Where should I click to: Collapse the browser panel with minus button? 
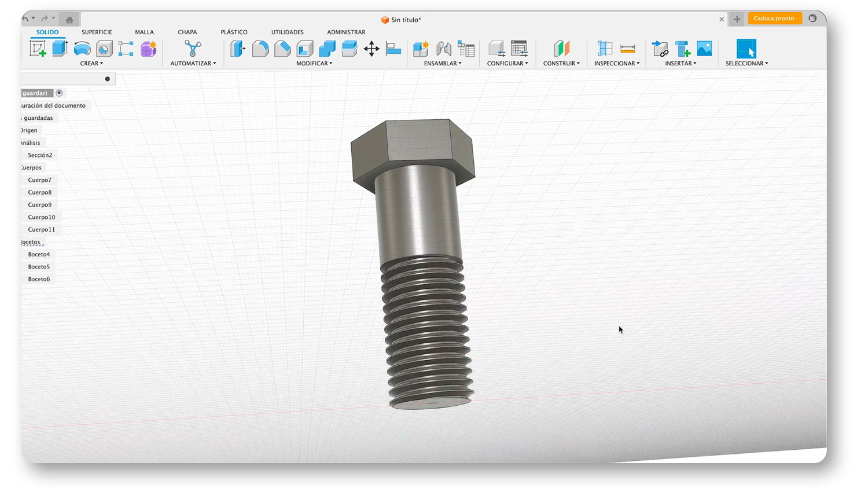[x=107, y=79]
